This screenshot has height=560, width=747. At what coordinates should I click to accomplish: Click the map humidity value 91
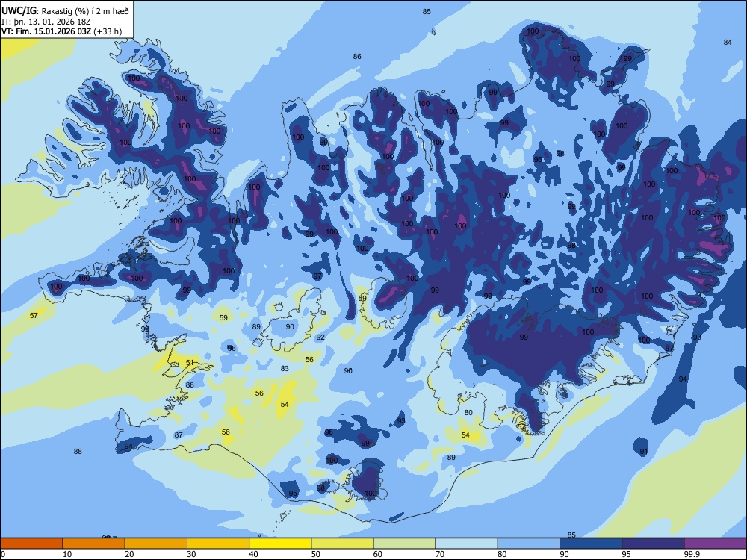[x=644, y=452]
